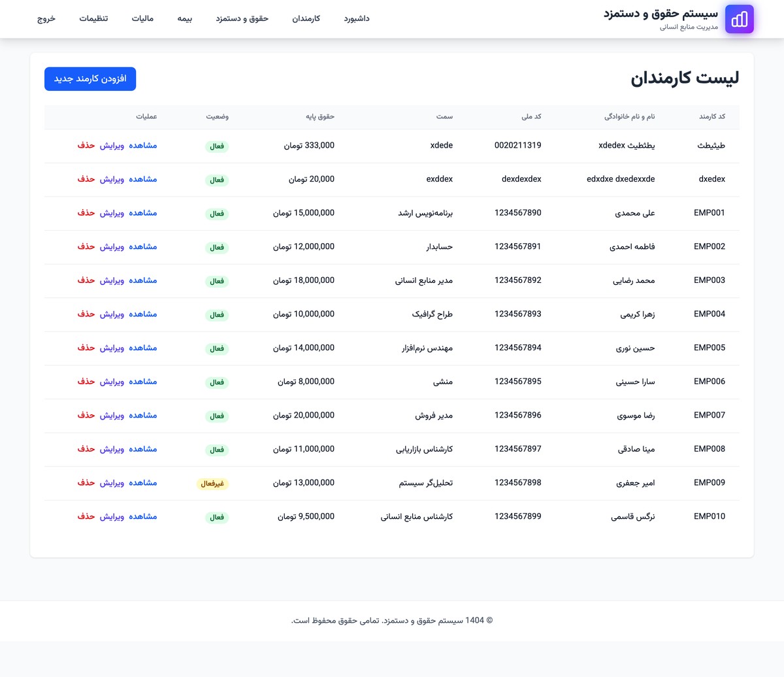The image size is (784, 677).
Task: Edit employee EMP002 فاطمه احمدی
Action: coord(112,247)
